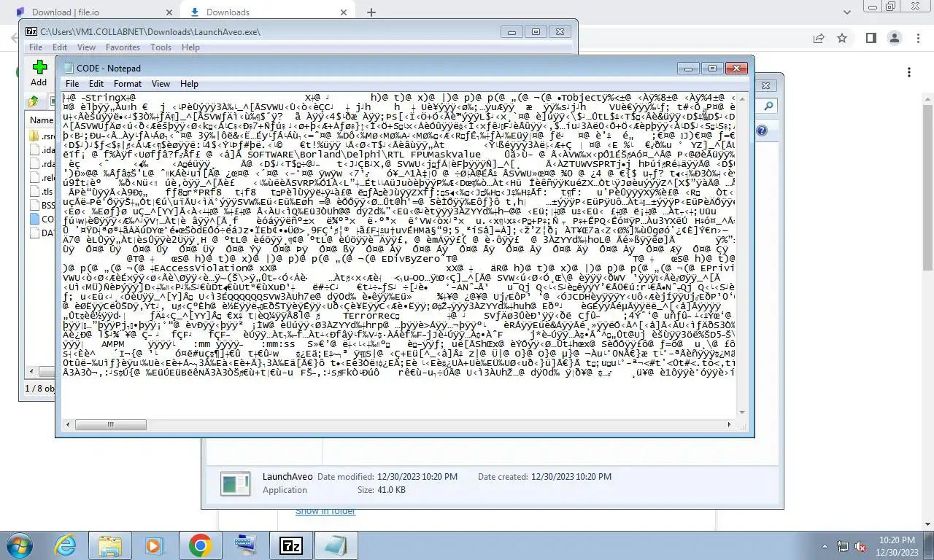The height and width of the screenshot is (560, 934).
Task: Open 7-Zip Help menu
Action: point(190,47)
